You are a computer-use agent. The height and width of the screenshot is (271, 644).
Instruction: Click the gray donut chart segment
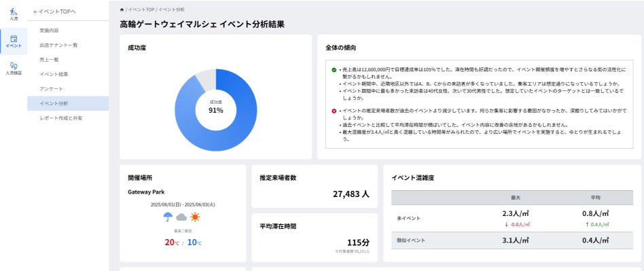pos(207,79)
